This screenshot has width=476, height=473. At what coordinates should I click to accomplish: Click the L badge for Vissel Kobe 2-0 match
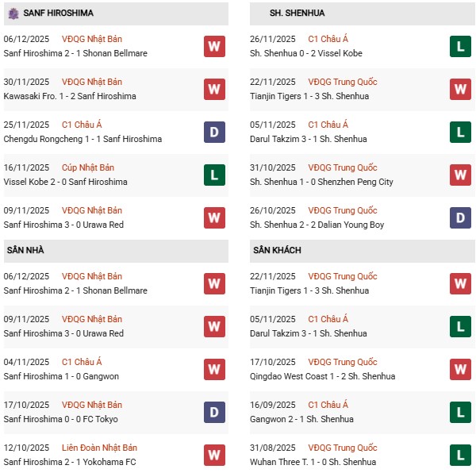coord(214,175)
